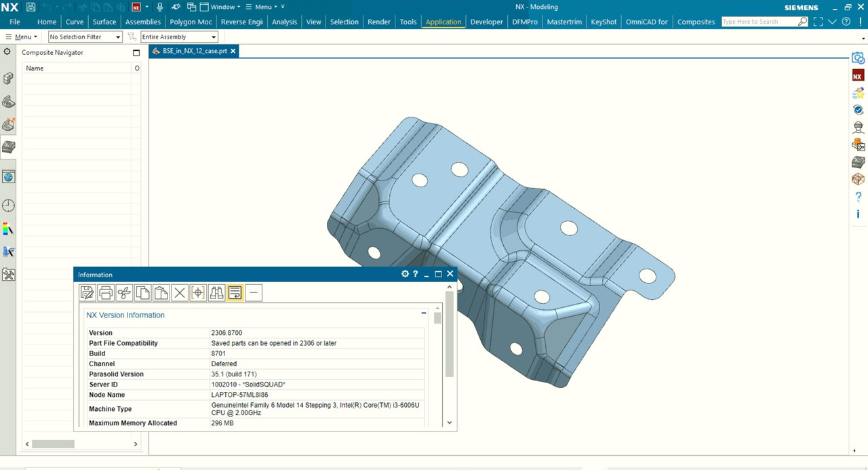This screenshot has width=868, height=470.
Task: Open the Roles sidebar icon
Action: pyautogui.click(x=9, y=252)
